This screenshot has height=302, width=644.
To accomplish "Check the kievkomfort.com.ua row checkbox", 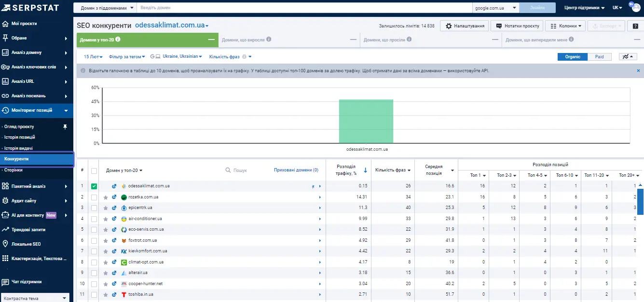I will point(94,251).
